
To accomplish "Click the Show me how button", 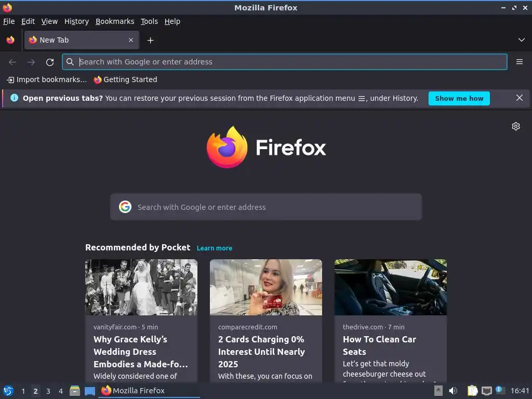I will (459, 98).
